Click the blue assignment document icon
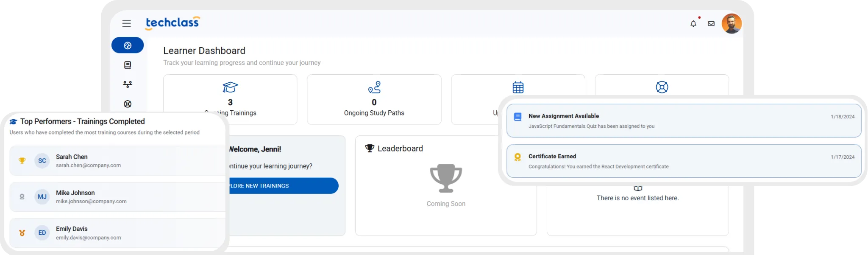 [x=517, y=117]
